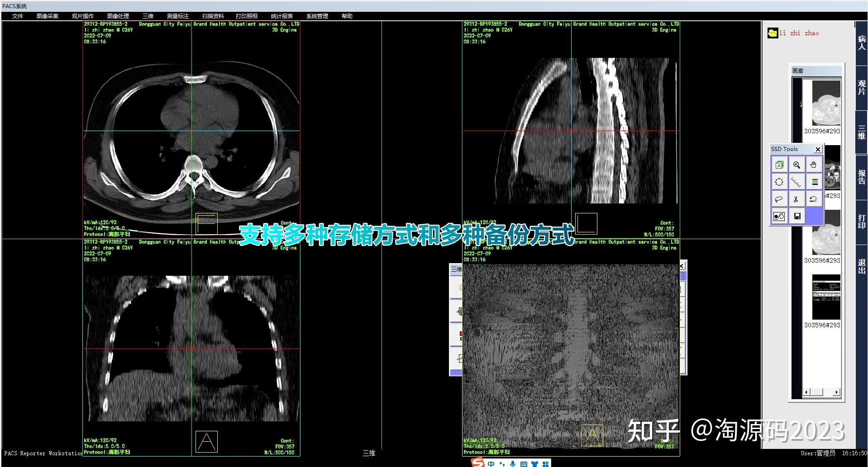Click the yellow orientation cube in axial view

click(206, 224)
